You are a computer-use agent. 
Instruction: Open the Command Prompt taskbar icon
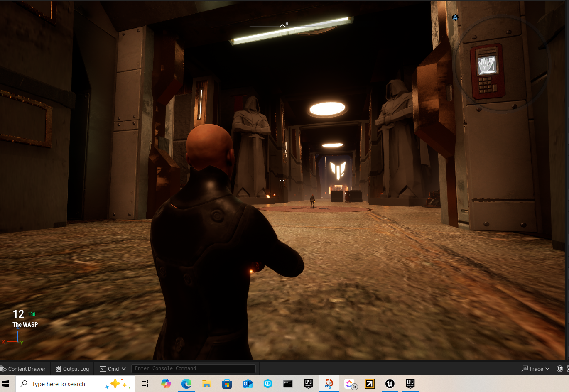pyautogui.click(x=288, y=384)
